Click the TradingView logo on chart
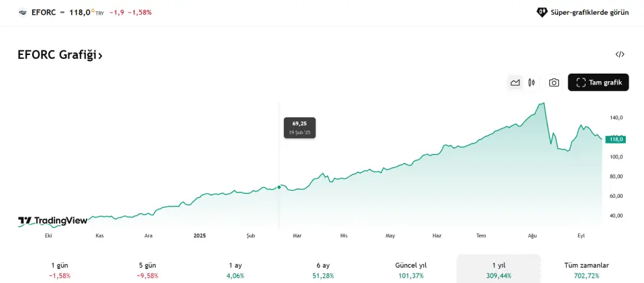The width and height of the screenshot is (644, 283). tap(52, 221)
